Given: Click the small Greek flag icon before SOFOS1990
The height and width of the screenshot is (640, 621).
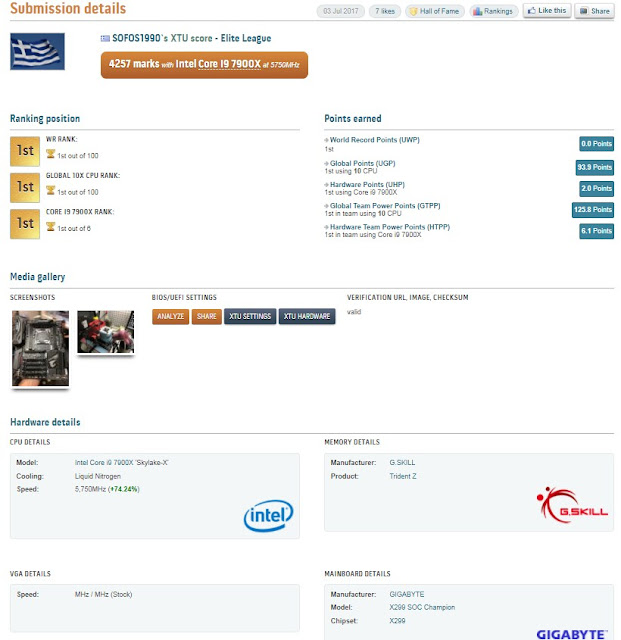Looking at the screenshot, I should (x=105, y=38).
